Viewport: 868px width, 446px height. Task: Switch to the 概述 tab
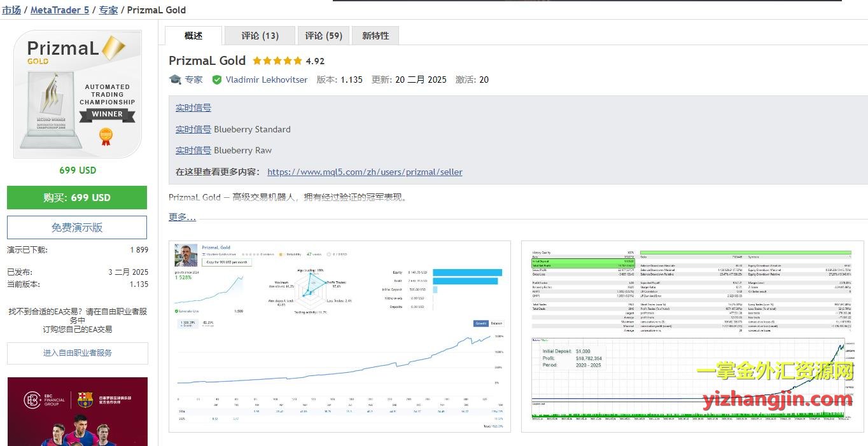(x=193, y=36)
